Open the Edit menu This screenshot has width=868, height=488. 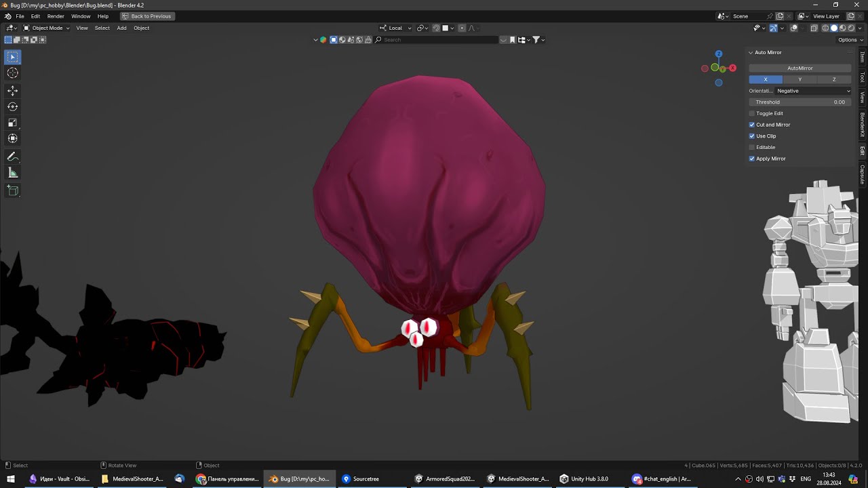point(35,16)
